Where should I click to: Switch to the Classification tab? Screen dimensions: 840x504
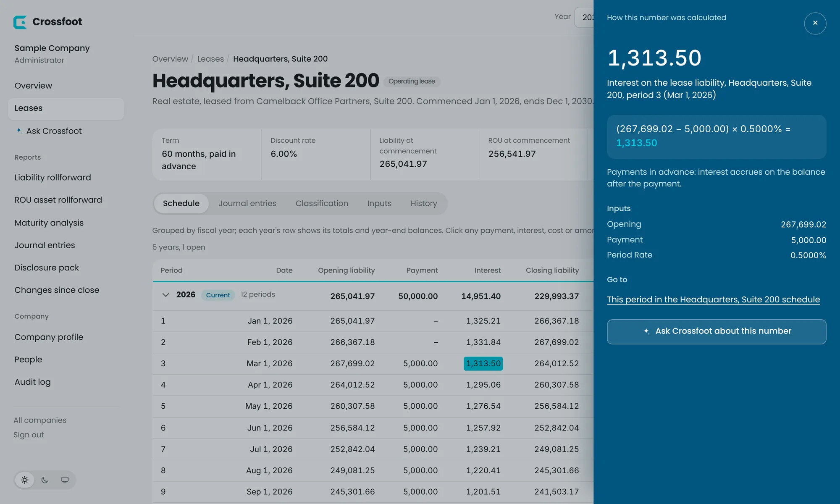[x=322, y=203]
